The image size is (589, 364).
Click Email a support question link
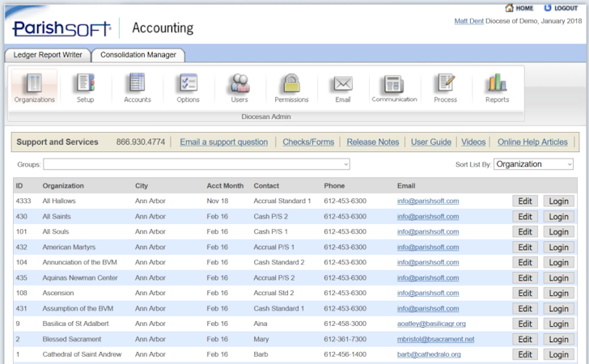(x=224, y=142)
